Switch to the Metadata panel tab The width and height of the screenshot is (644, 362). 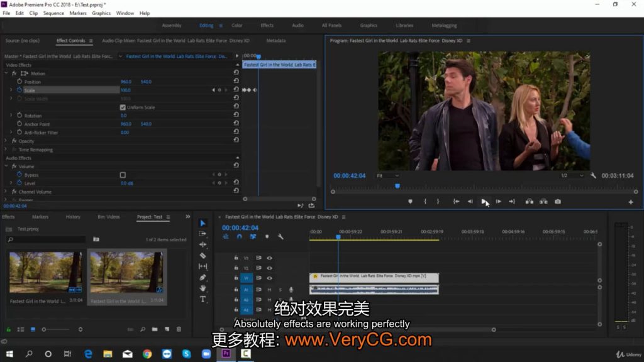point(276,41)
